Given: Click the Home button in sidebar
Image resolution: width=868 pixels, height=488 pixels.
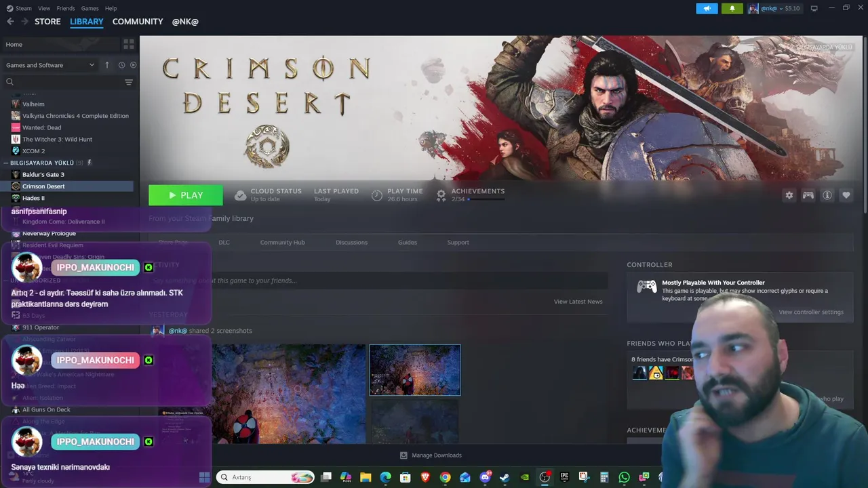Looking at the screenshot, I should (61, 44).
